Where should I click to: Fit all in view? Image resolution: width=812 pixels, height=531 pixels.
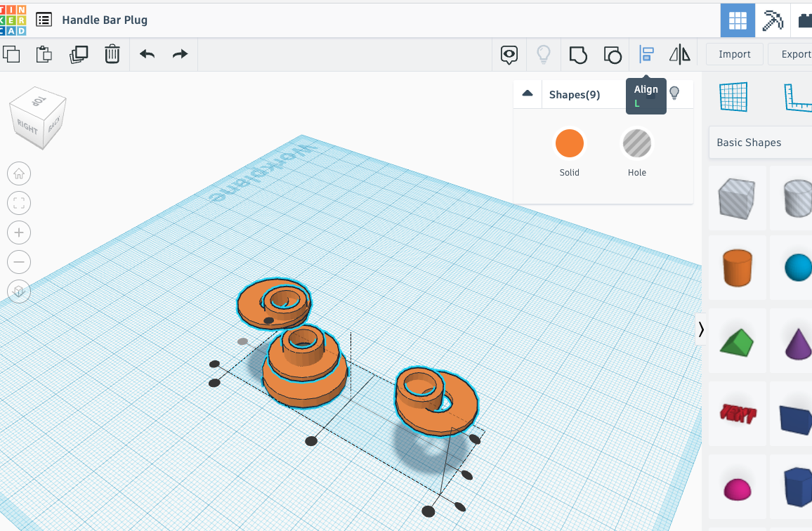pyautogui.click(x=19, y=203)
